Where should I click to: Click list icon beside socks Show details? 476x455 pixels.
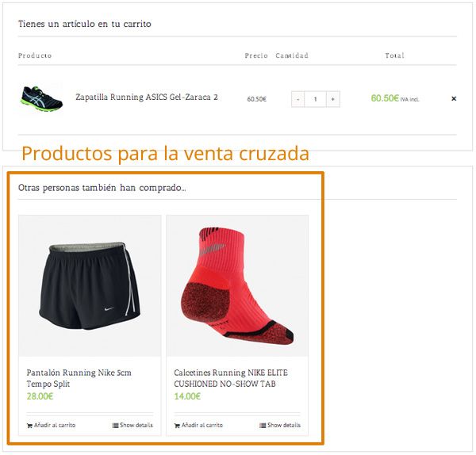(x=263, y=426)
